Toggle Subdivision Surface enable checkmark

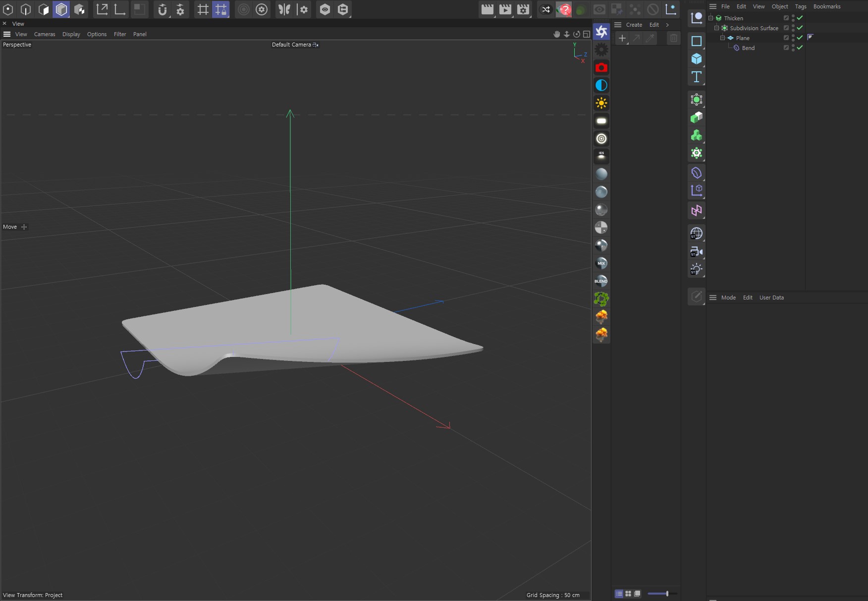pyautogui.click(x=800, y=28)
